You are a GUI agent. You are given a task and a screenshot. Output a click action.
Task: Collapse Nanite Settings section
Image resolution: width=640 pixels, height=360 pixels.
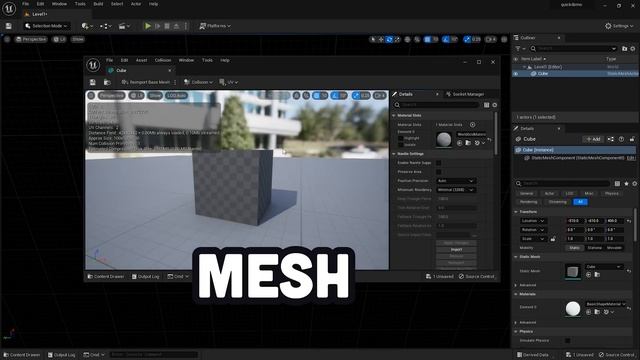(x=394, y=154)
